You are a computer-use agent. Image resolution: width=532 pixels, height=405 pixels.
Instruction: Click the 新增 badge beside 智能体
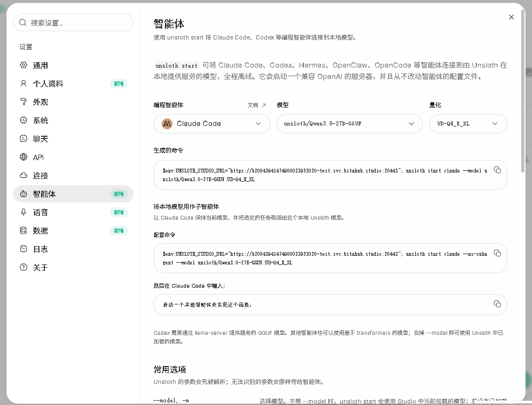(x=118, y=194)
